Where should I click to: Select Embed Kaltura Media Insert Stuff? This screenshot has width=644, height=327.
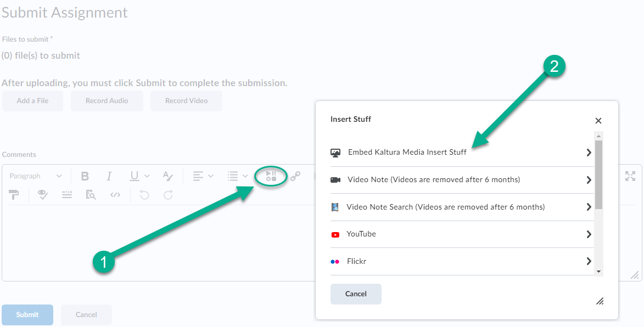click(407, 153)
